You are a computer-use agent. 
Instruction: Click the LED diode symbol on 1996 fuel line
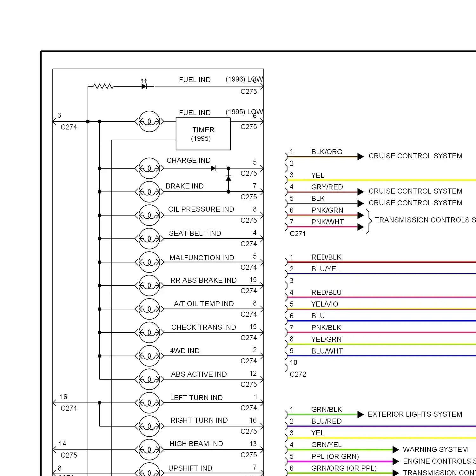pos(145,84)
